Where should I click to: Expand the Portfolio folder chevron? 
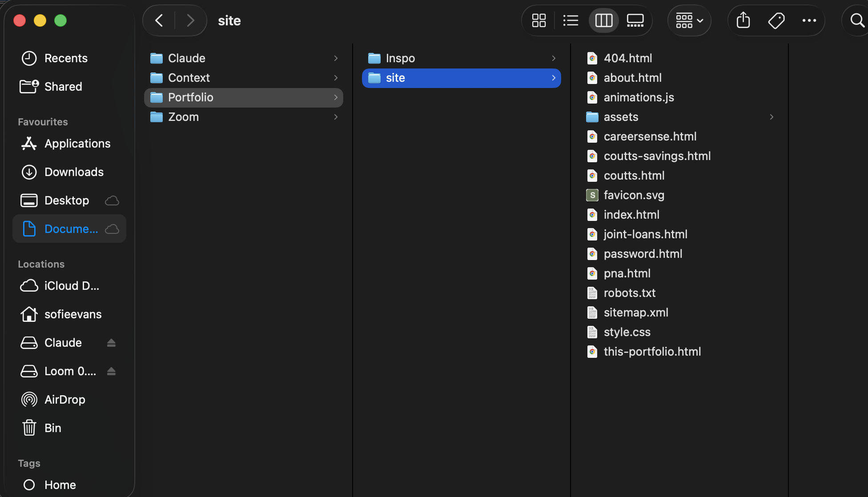click(336, 97)
